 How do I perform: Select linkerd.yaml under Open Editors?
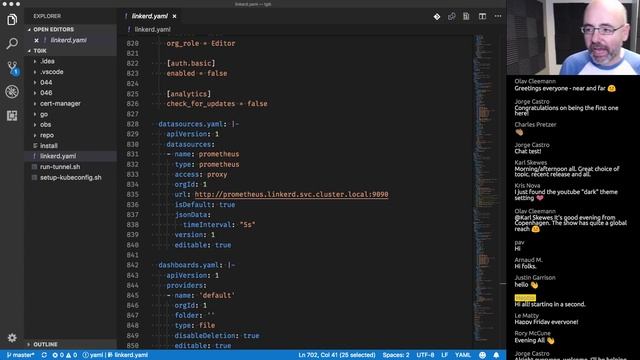point(69,40)
